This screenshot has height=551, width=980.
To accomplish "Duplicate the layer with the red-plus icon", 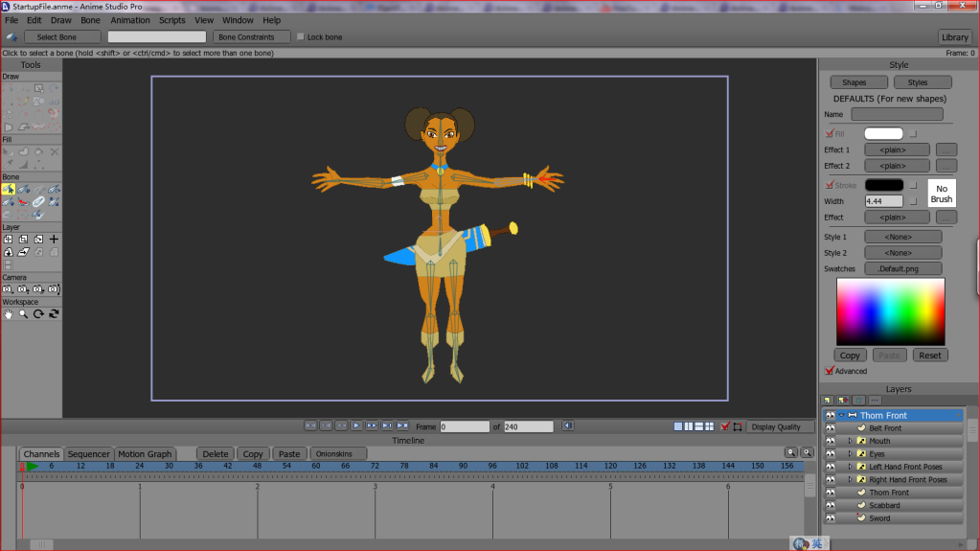I will click(842, 401).
